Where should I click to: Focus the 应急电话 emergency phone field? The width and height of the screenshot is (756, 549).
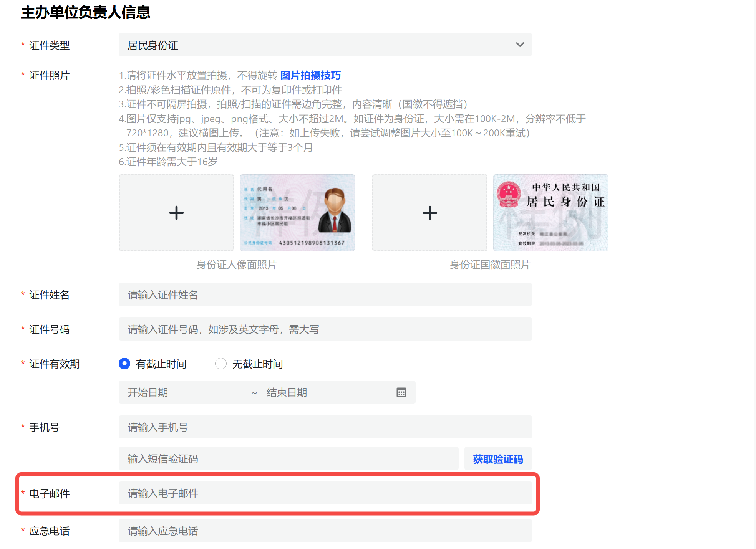325,531
